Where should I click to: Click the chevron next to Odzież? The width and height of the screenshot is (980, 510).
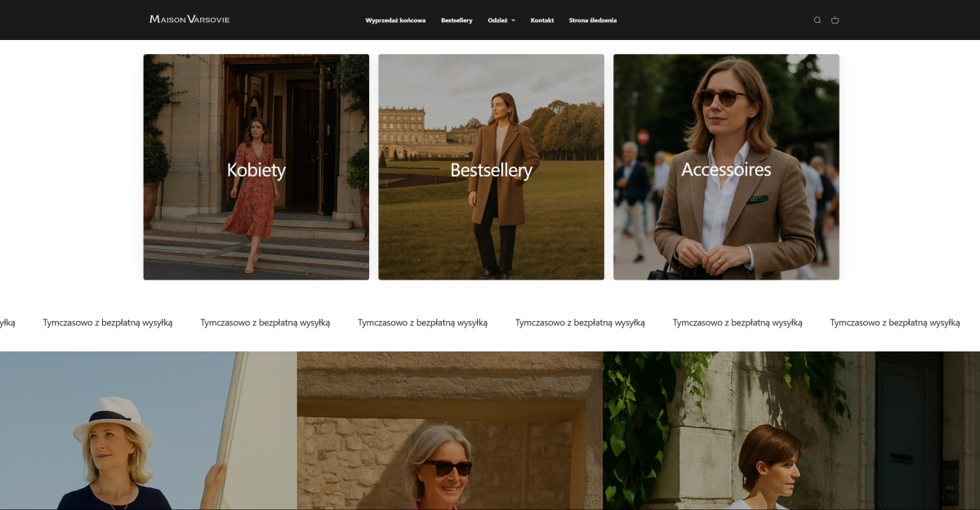tap(514, 20)
